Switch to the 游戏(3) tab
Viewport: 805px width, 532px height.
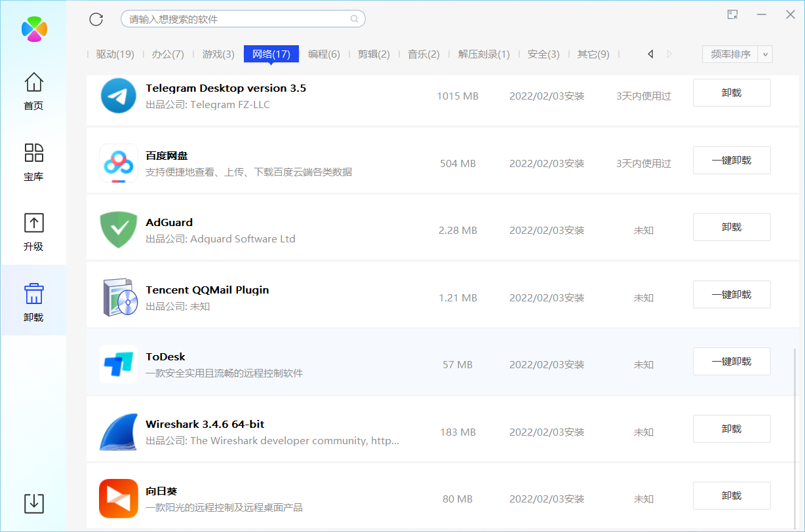(218, 54)
